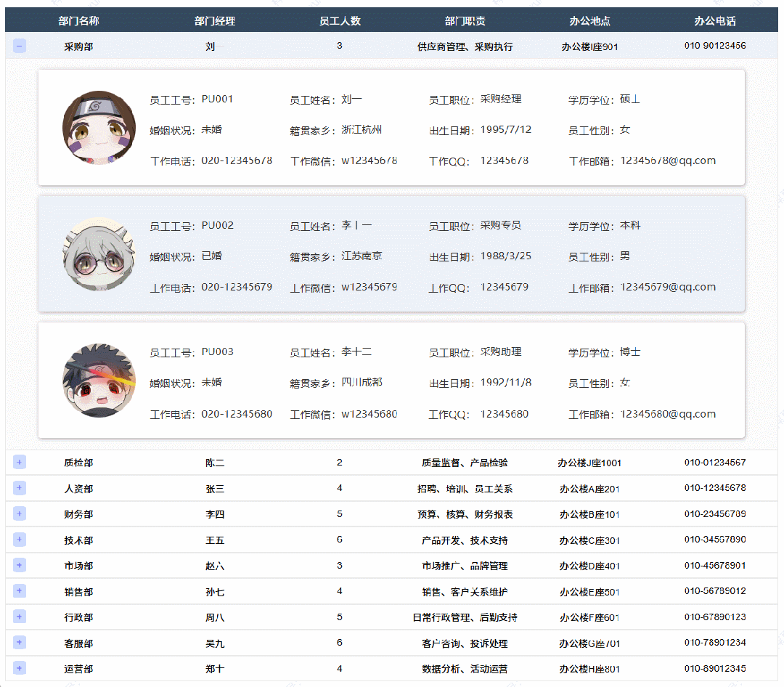Image resolution: width=784 pixels, height=687 pixels.
Task: Expand the 人资部 row details
Action: tap(20, 488)
